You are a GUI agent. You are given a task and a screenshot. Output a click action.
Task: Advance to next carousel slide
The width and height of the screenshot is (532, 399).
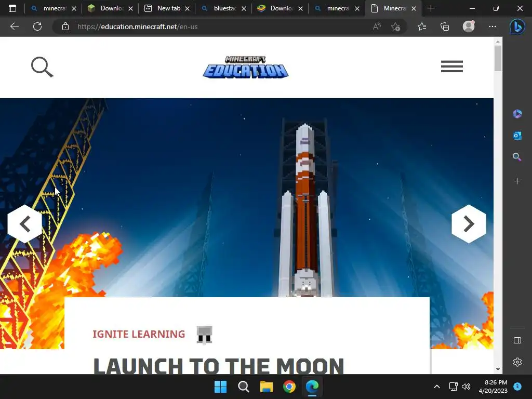click(469, 224)
